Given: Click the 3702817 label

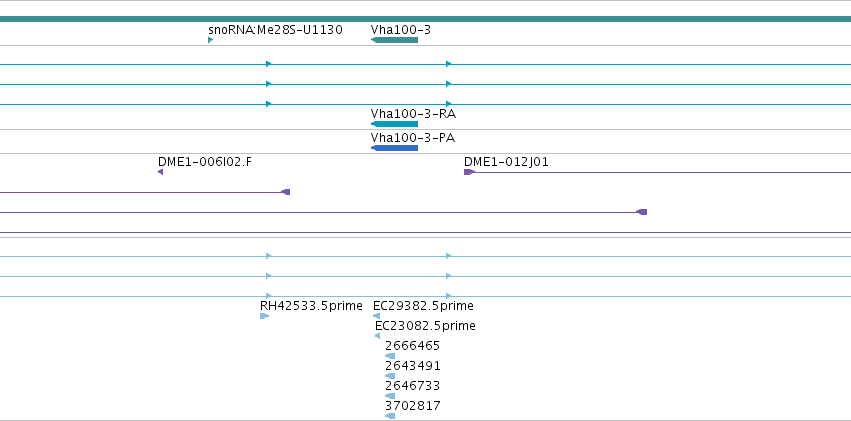Looking at the screenshot, I should [x=412, y=406].
